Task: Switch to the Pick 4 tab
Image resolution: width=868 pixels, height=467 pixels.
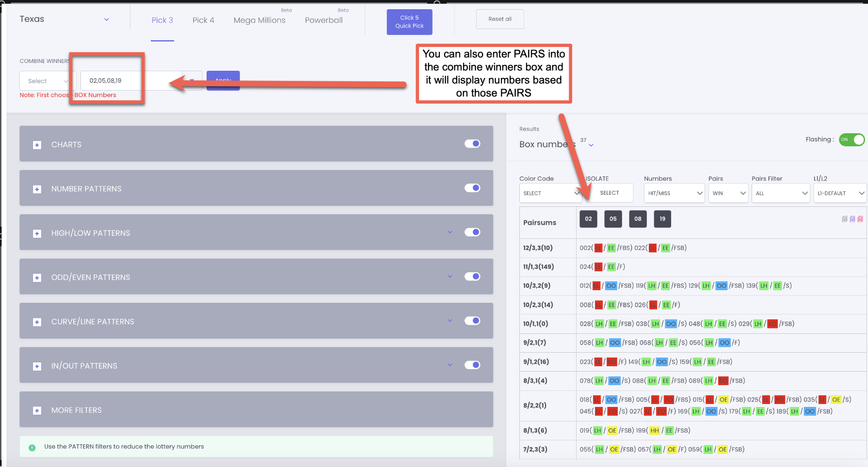Action: pyautogui.click(x=203, y=20)
